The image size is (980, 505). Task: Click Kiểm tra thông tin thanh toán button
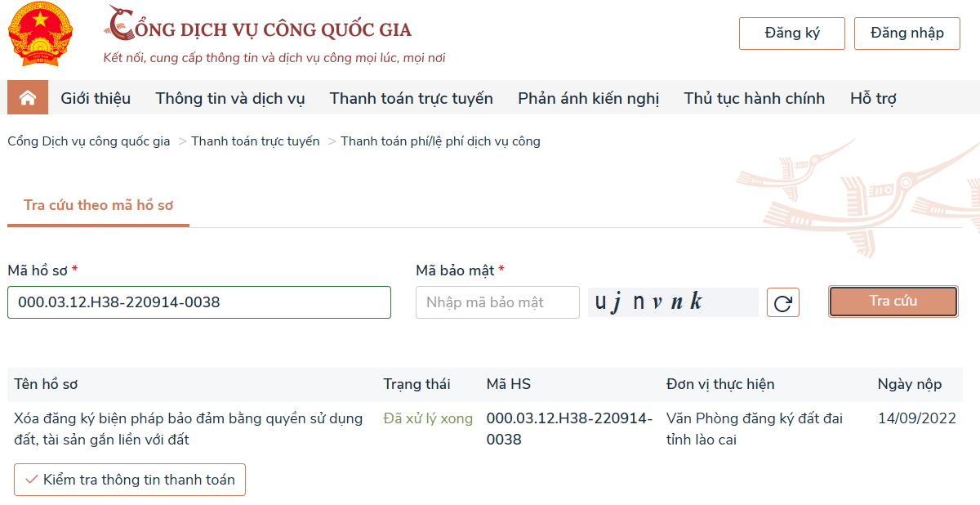point(130,480)
